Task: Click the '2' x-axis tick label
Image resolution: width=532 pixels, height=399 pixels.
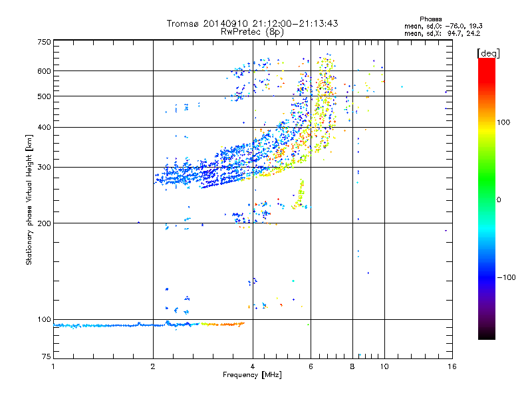Action: (x=153, y=366)
